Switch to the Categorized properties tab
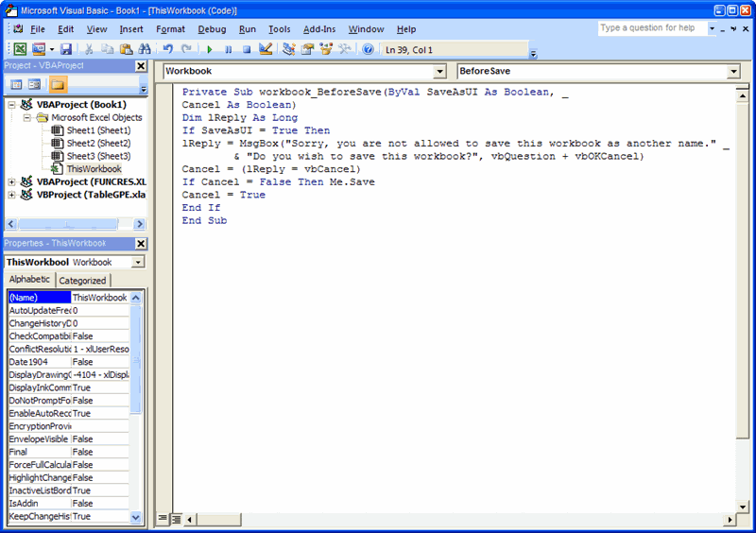Screen dimensions: 756x533 [x=83, y=281]
